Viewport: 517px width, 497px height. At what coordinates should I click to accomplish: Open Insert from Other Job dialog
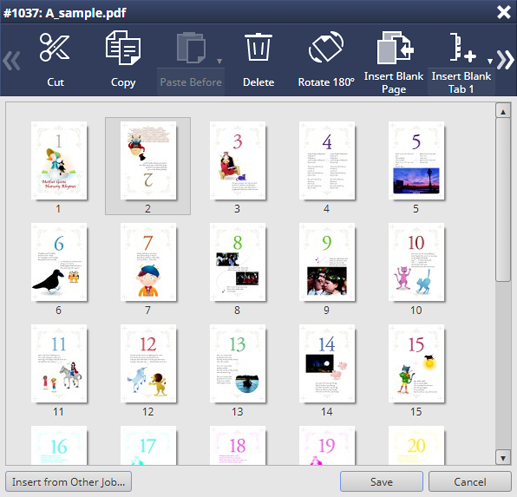(68, 482)
